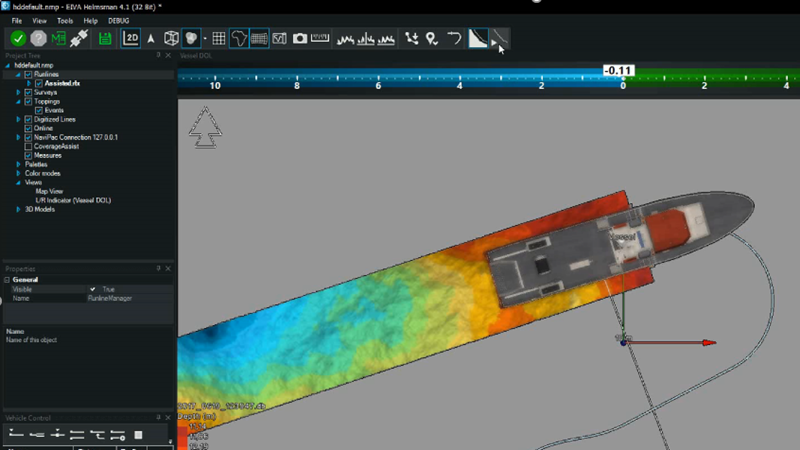The width and height of the screenshot is (800, 450).
Task: Select the ruler measure tool icon
Action: (x=320, y=38)
